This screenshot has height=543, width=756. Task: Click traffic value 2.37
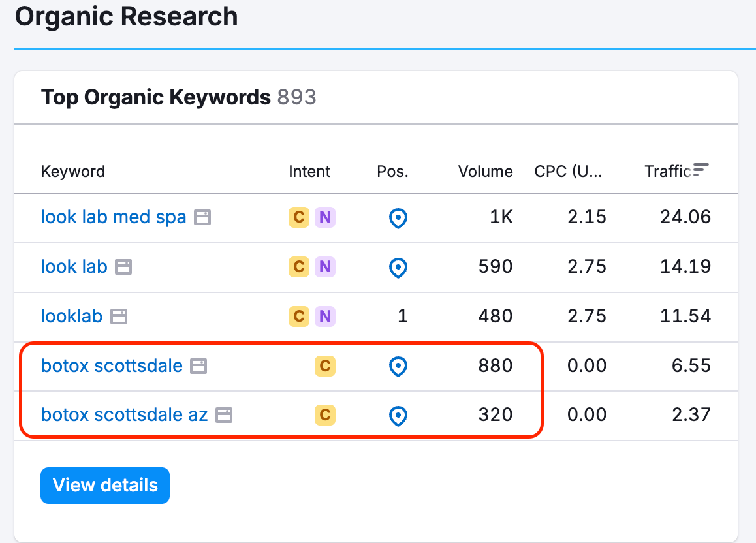coord(691,415)
